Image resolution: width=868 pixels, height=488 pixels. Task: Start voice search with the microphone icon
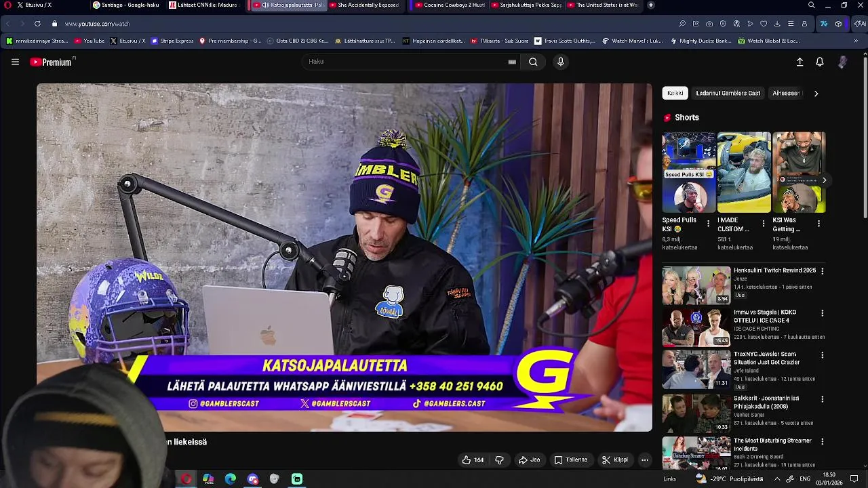pos(560,62)
